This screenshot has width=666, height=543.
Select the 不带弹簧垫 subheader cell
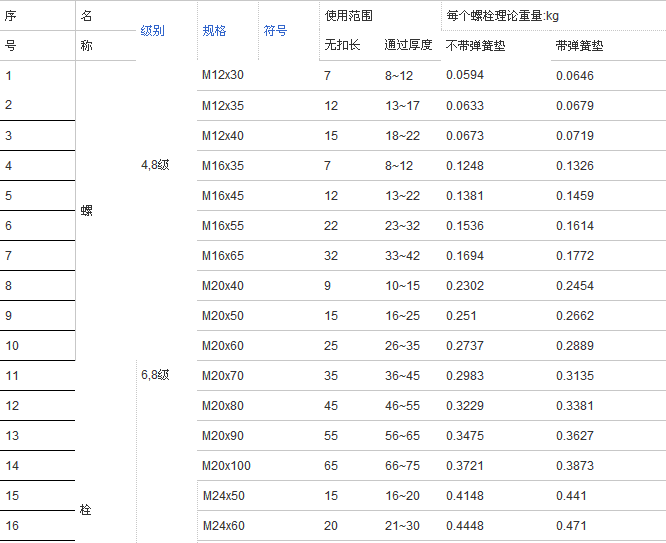coord(476,46)
